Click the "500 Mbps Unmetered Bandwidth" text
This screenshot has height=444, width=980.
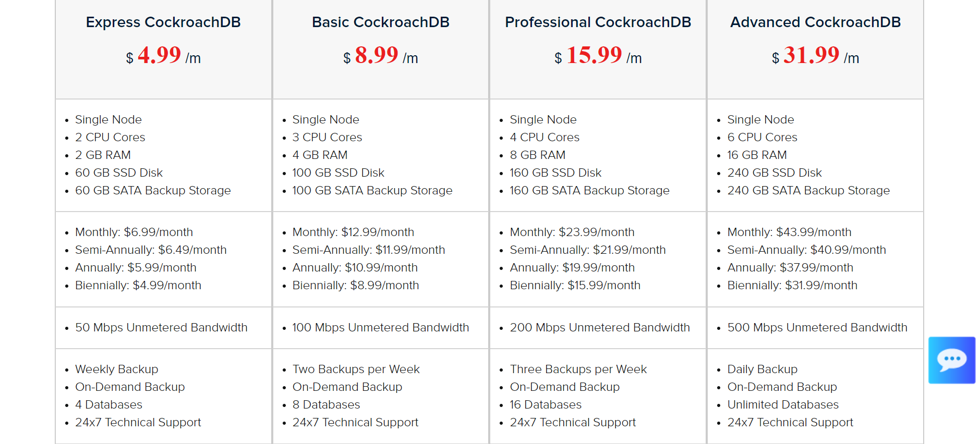[817, 327]
